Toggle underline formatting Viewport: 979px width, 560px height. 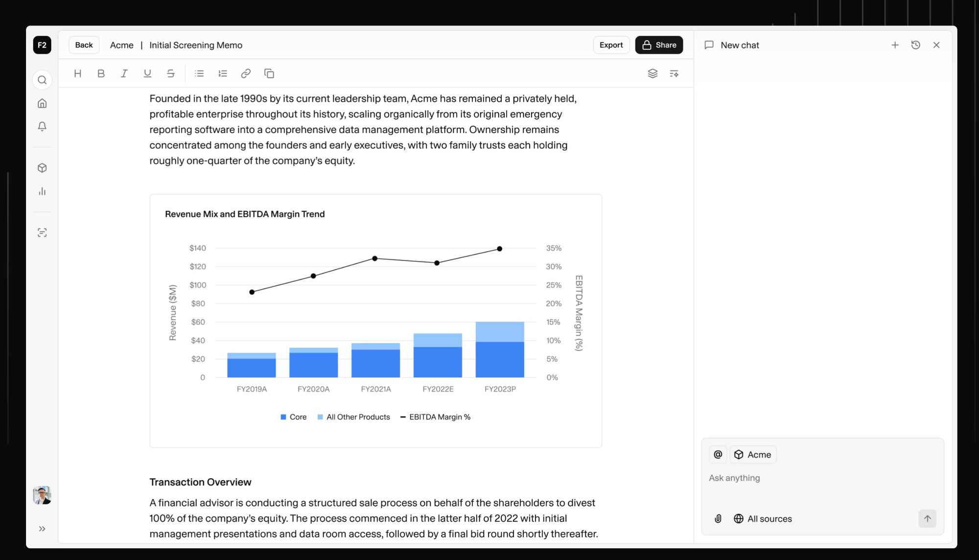[x=147, y=73]
